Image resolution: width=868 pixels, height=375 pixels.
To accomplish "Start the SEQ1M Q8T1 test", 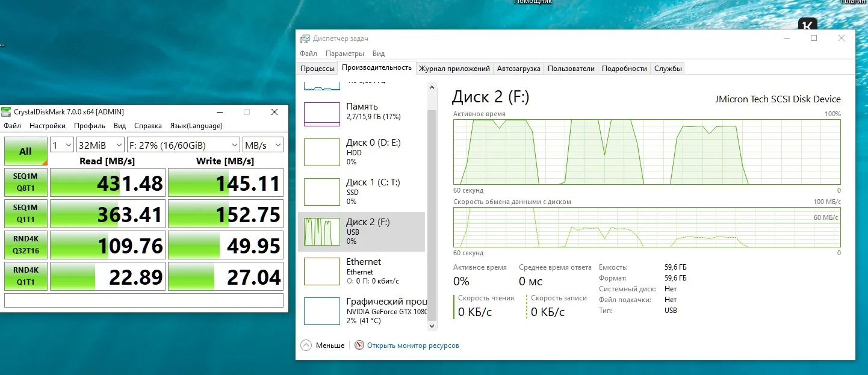I will coord(25,182).
